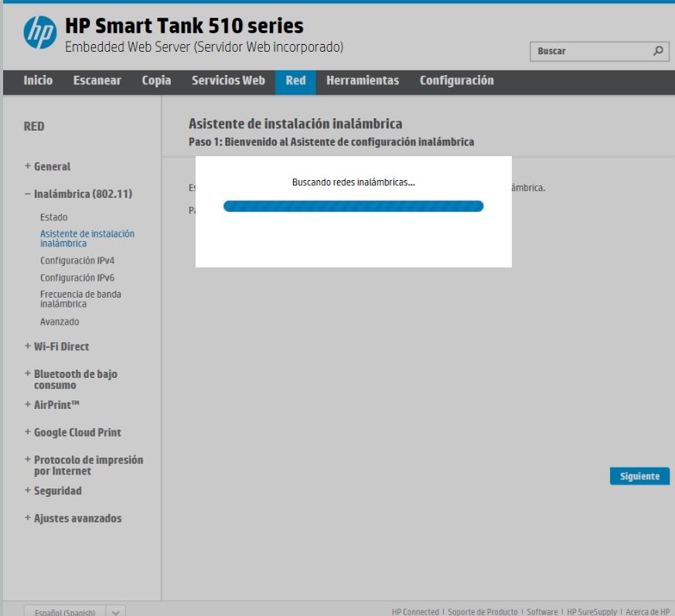This screenshot has height=616, width=675.
Task: Open the Inicio tab
Action: (x=38, y=80)
